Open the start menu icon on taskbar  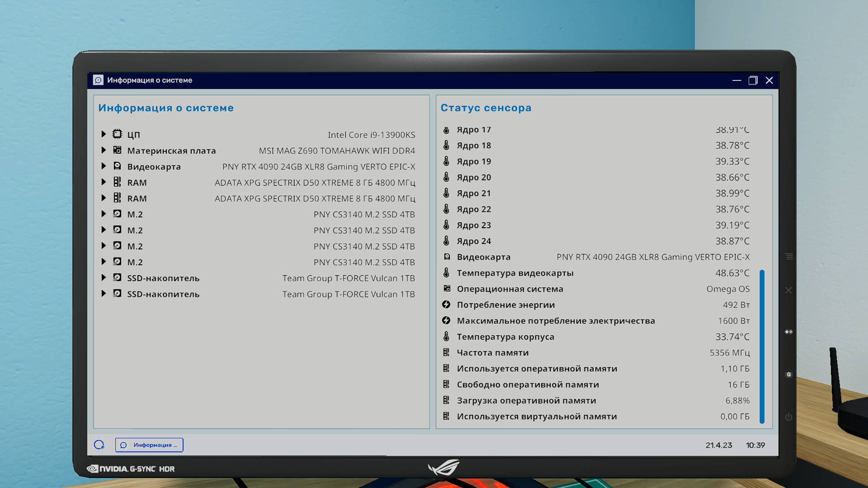click(x=99, y=445)
